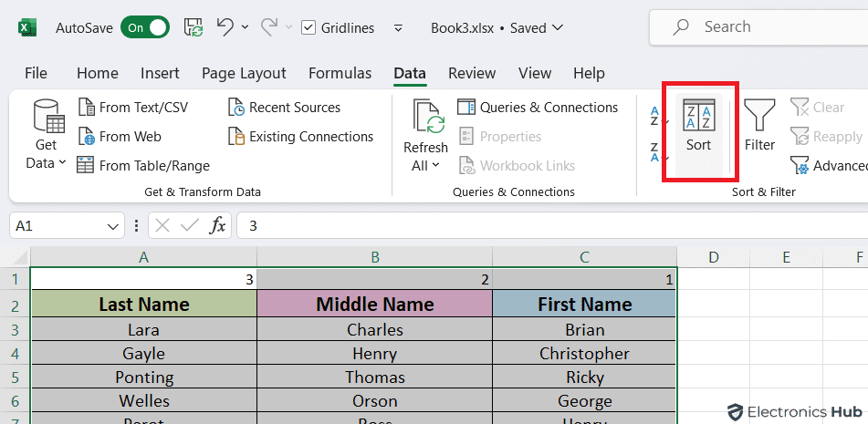Uncheck the Gridlines checkbox
Viewport: 868px width, 424px height.
click(309, 28)
